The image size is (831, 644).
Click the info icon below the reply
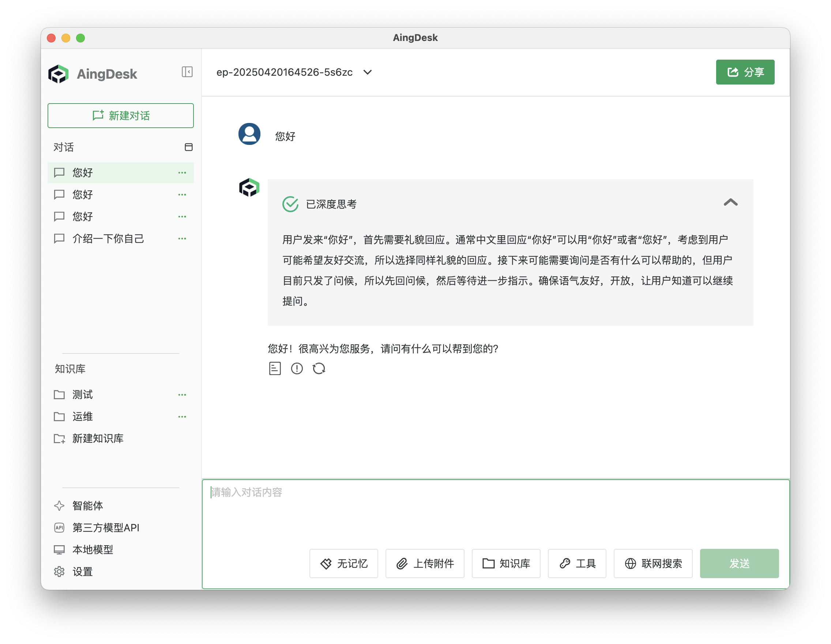[x=297, y=368]
